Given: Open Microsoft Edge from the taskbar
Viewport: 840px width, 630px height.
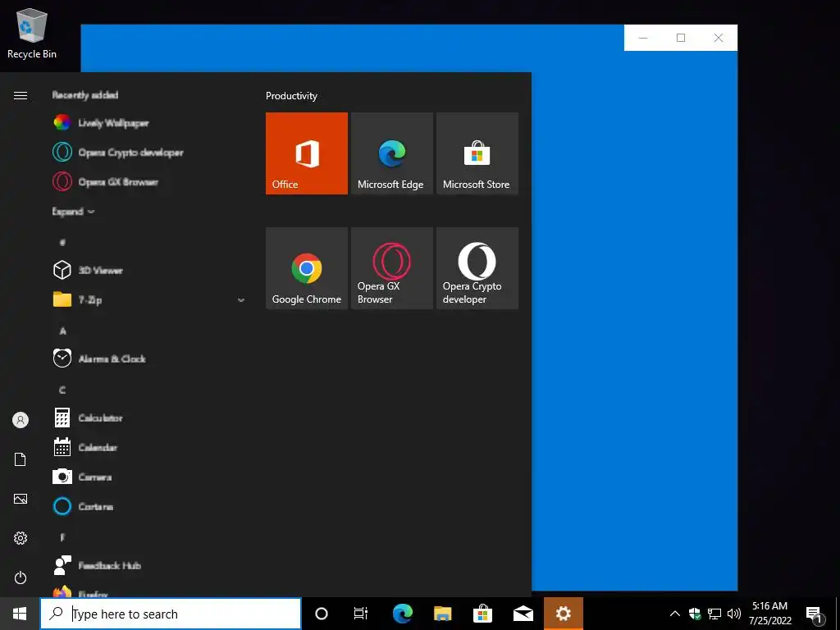Looking at the screenshot, I should 402,614.
